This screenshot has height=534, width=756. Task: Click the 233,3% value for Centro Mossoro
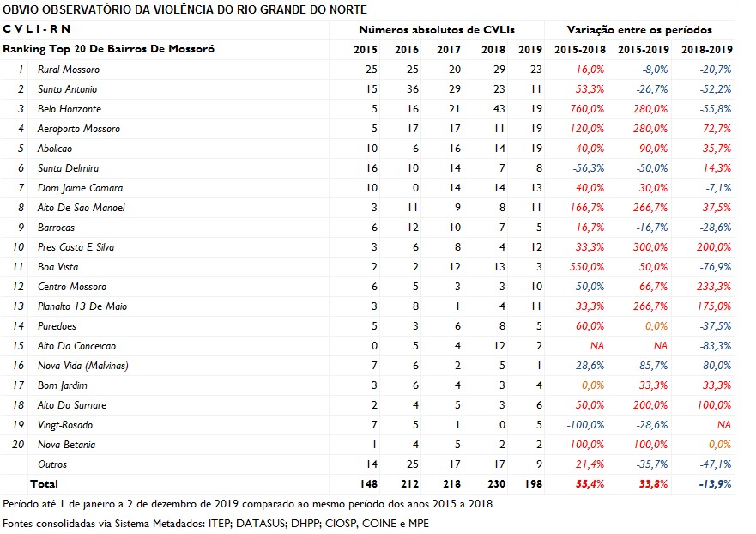[x=714, y=287]
